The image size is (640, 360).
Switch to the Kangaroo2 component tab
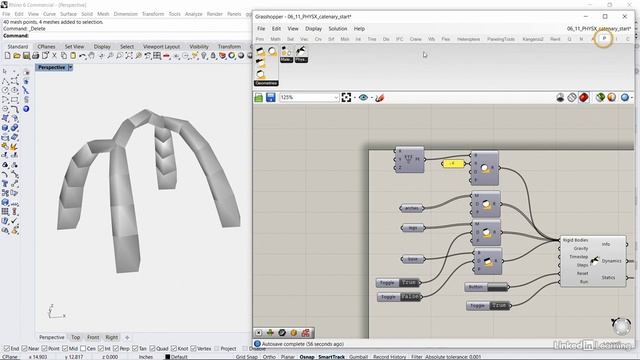[533, 39]
